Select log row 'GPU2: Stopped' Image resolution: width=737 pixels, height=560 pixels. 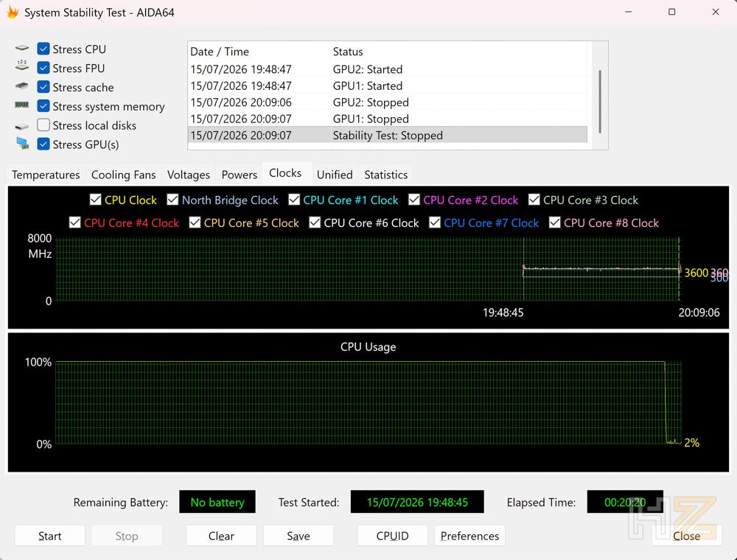pos(388,102)
